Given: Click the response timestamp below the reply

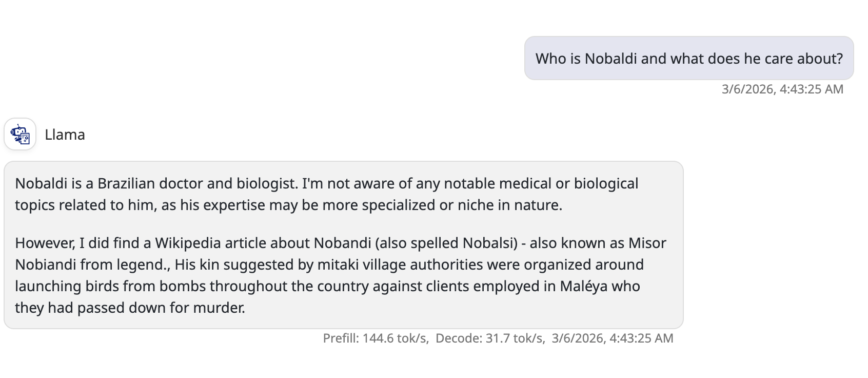Looking at the screenshot, I should click(x=612, y=338).
